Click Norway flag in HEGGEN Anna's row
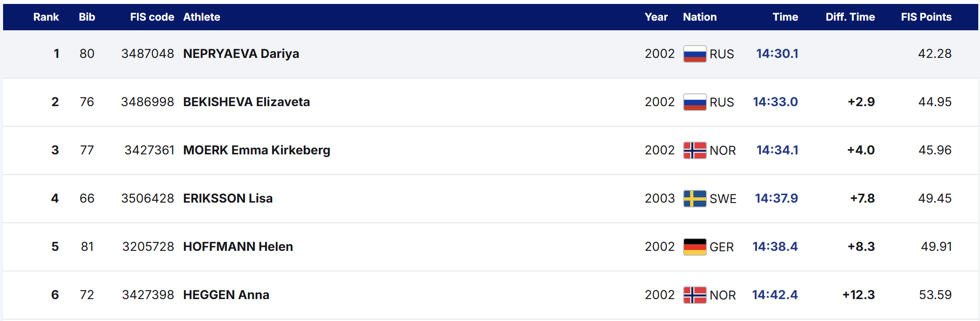This screenshot has width=980, height=321. point(695,295)
